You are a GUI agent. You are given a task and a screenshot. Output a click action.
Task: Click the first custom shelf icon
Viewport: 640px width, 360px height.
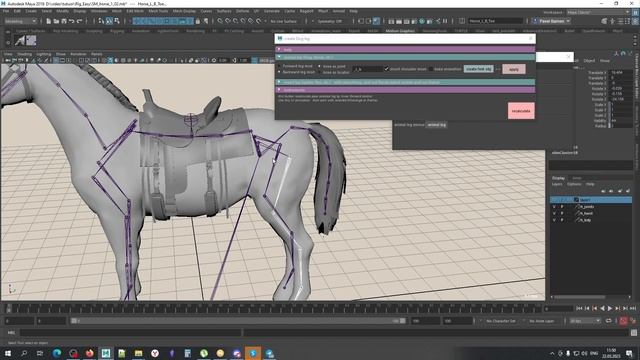pos(19,40)
